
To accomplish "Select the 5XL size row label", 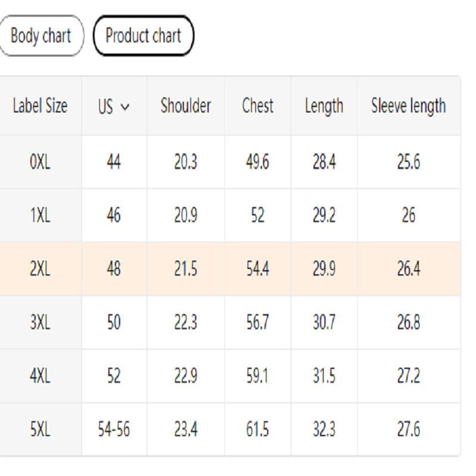I will click(40, 430).
